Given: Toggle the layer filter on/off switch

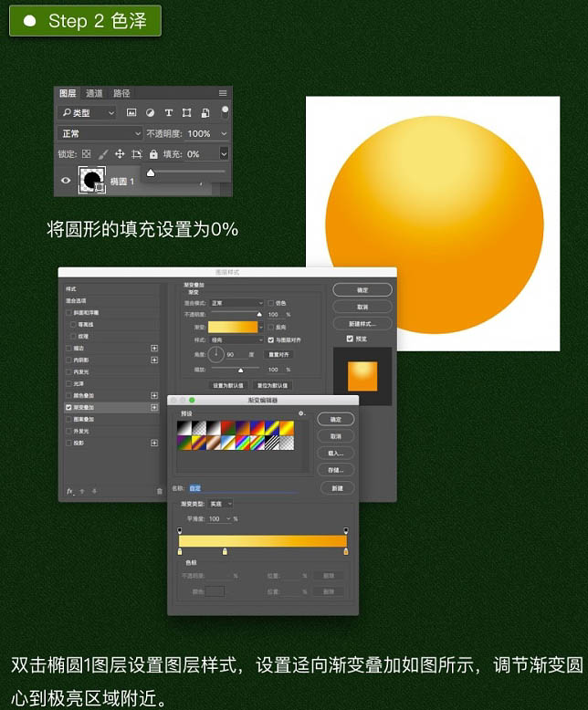Looking at the screenshot, I should coord(225,113).
